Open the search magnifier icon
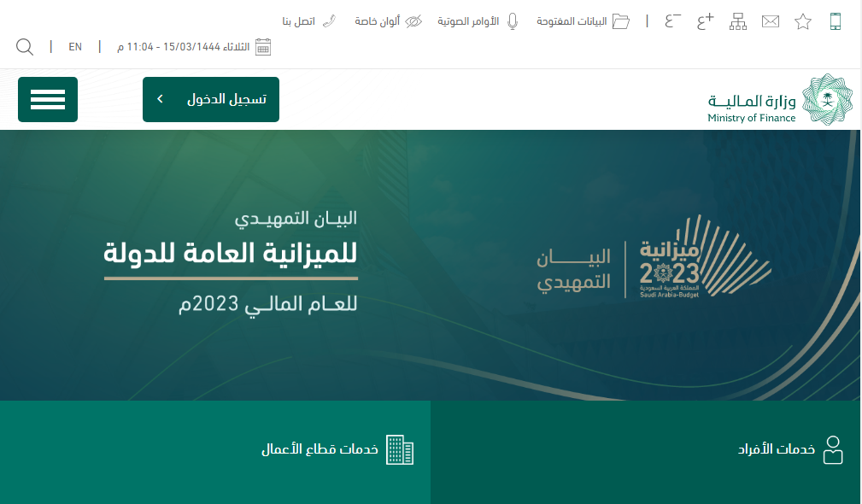The width and height of the screenshot is (862, 504). (x=25, y=47)
